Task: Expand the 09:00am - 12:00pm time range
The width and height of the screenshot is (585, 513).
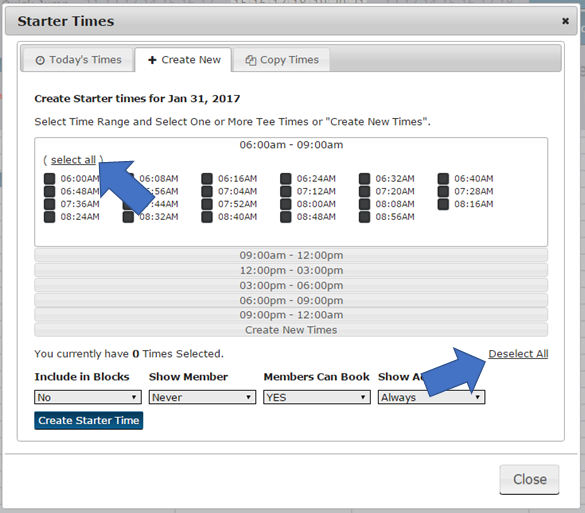Action: [291, 255]
